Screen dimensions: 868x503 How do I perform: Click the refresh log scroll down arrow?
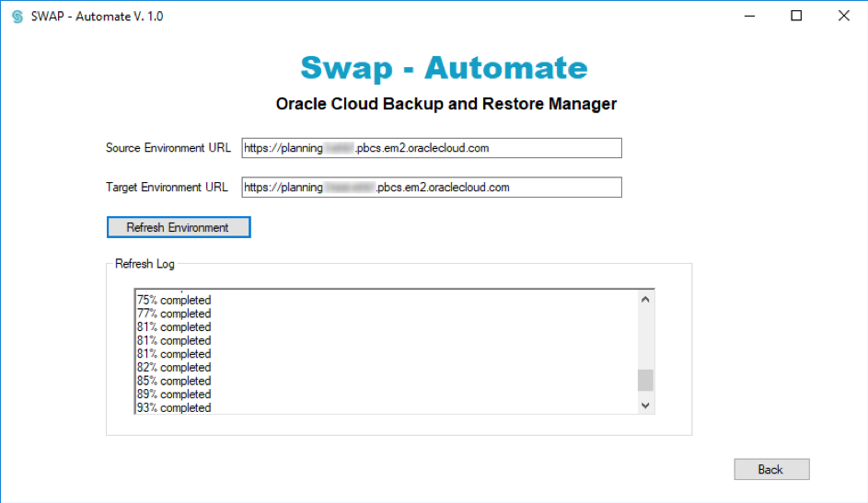coord(645,406)
